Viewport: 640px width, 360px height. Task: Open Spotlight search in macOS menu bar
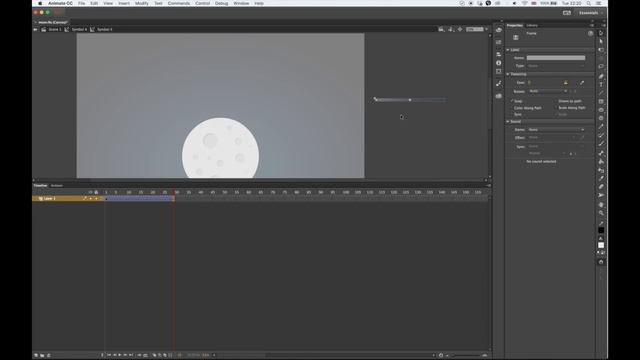[x=589, y=3]
